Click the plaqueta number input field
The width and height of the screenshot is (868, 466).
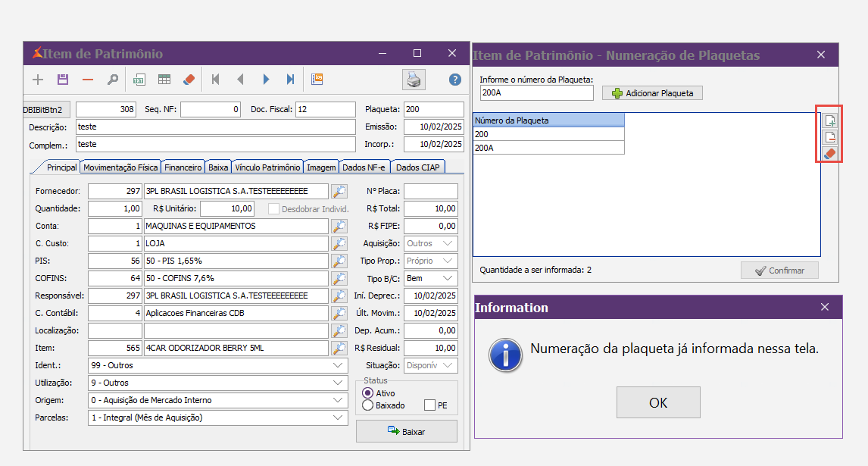(x=537, y=93)
